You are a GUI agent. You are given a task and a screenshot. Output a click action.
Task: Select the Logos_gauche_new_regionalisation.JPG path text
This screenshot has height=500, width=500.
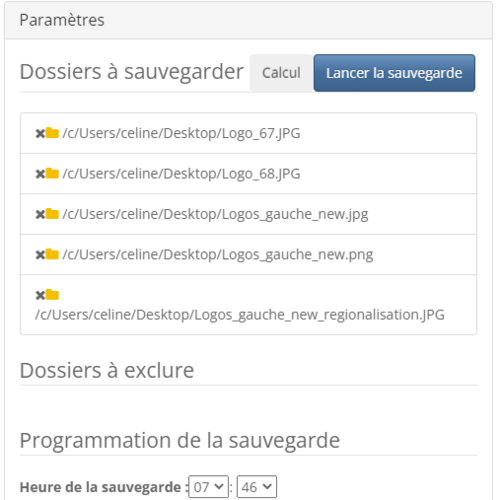click(x=240, y=315)
